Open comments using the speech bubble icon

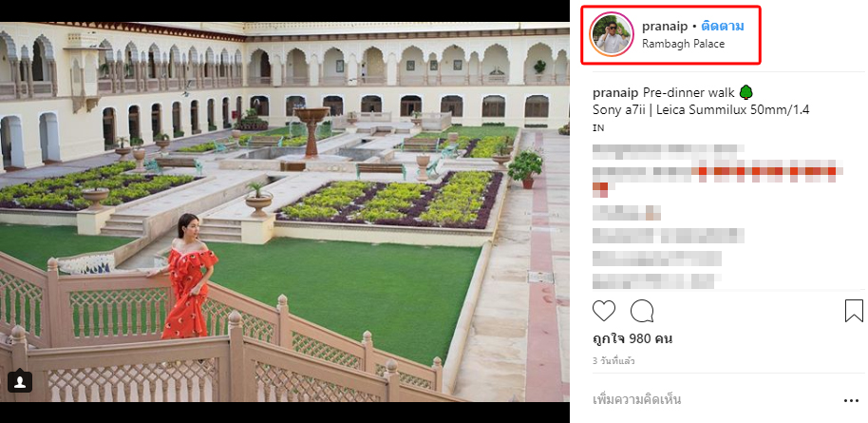coord(642,311)
